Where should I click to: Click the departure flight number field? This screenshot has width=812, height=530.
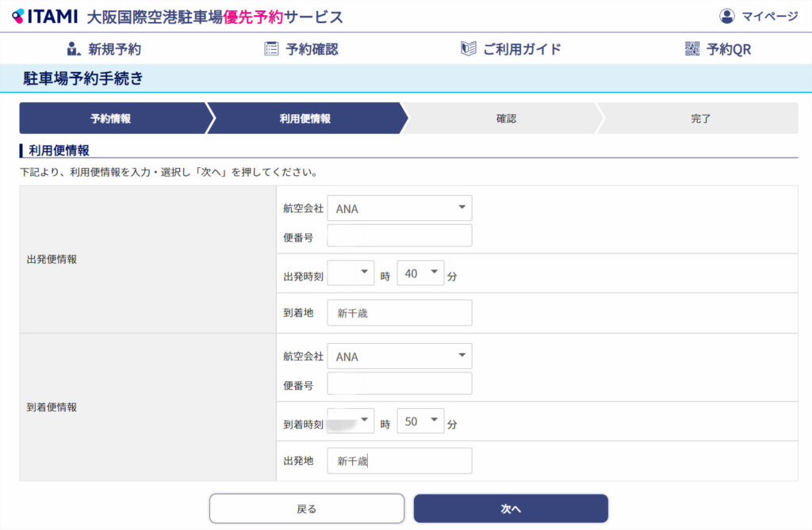[399, 236]
